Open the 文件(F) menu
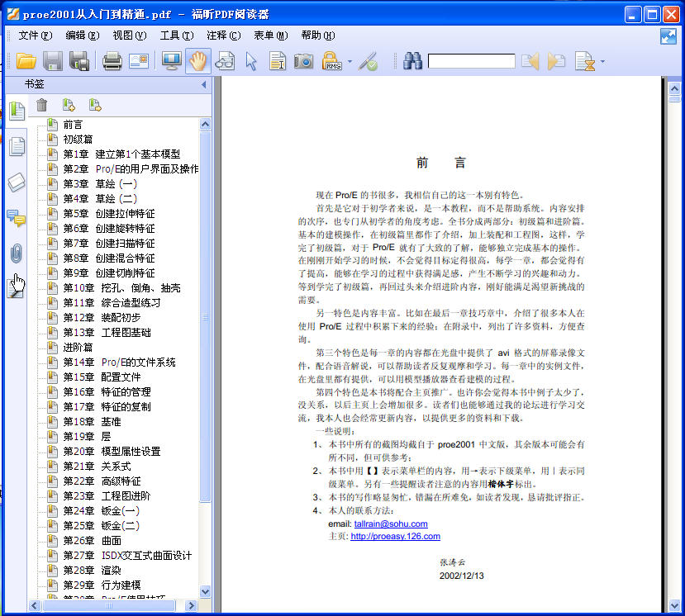This screenshot has width=685, height=616. [x=36, y=36]
